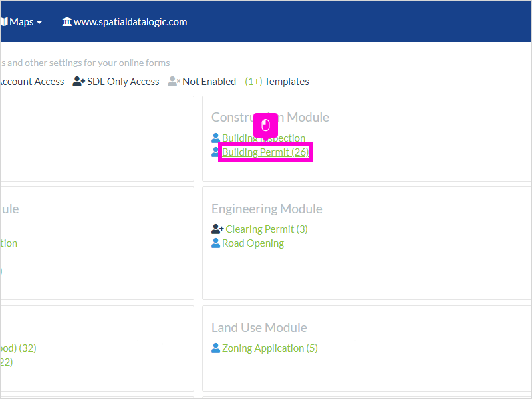
Task: Click the Land Use Module heading
Action: coord(259,327)
